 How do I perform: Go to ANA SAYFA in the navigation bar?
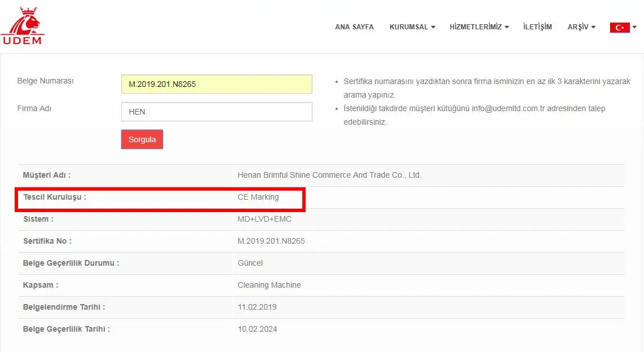click(354, 27)
